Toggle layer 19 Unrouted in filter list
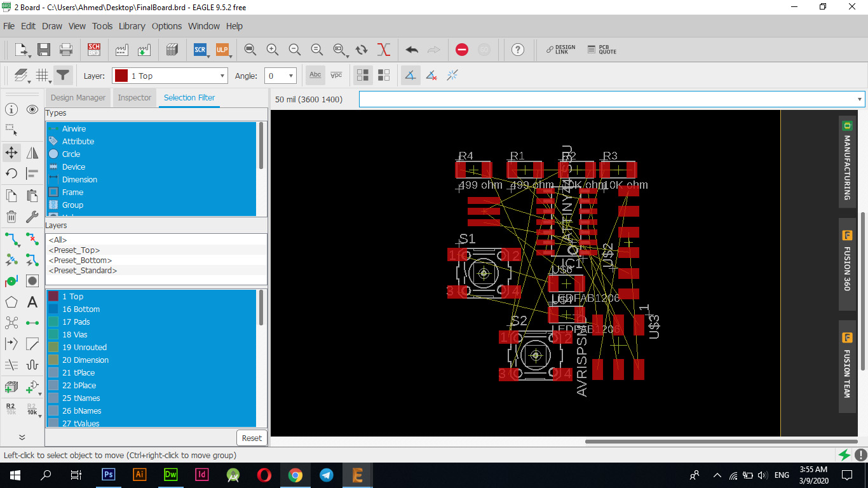 [x=151, y=347]
